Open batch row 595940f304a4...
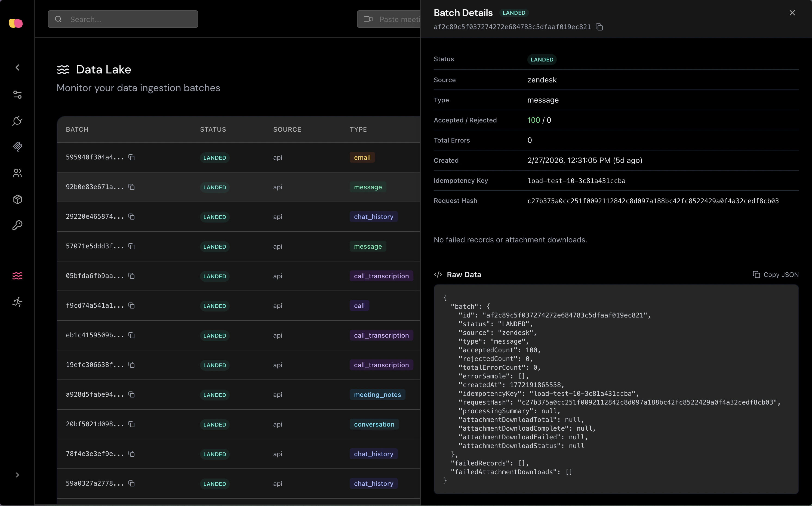 tap(239, 157)
